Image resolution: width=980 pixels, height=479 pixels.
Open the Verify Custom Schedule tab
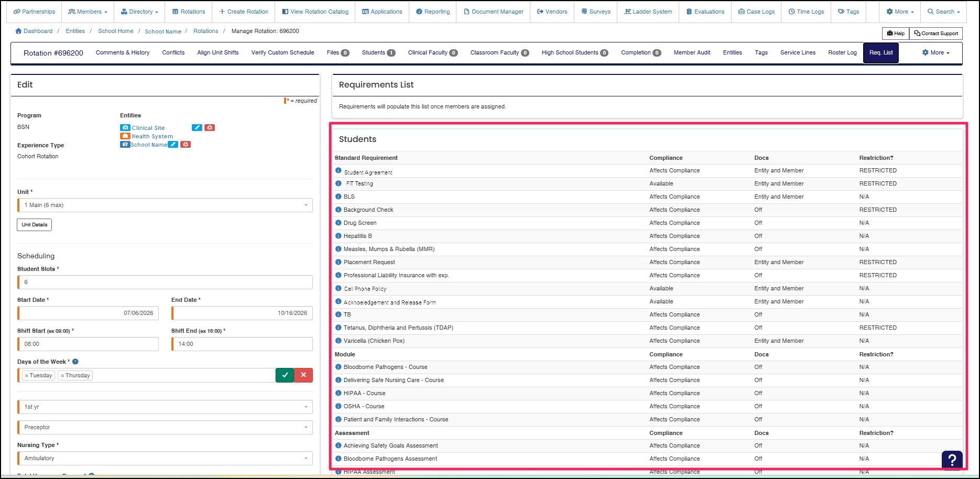click(282, 52)
